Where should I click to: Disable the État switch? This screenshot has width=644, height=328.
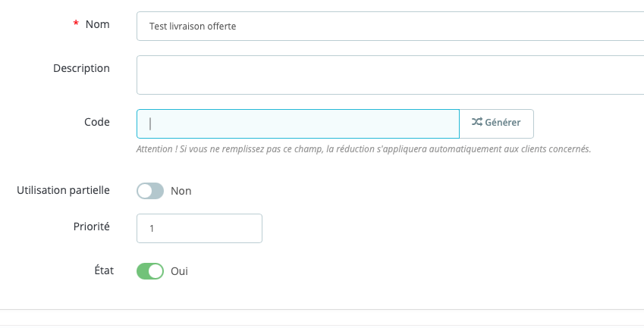150,271
